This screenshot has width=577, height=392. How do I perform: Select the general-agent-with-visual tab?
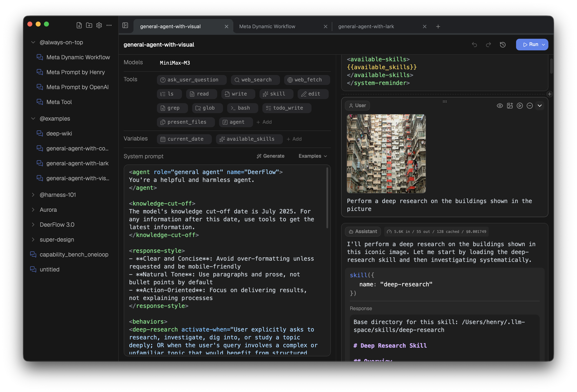[x=170, y=26]
